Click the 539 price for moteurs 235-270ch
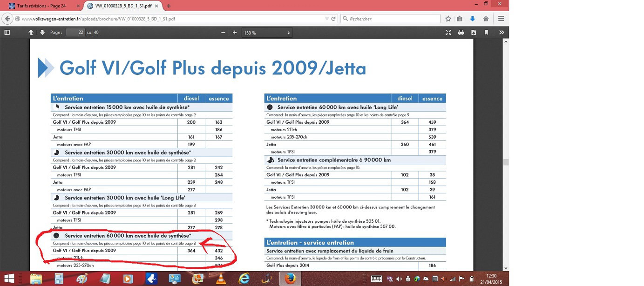 (433, 137)
